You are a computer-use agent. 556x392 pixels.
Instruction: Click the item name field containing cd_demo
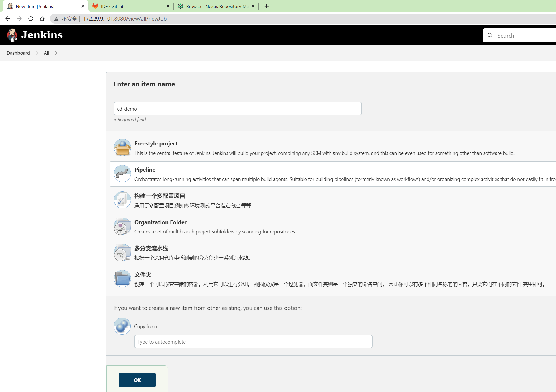[238, 109]
